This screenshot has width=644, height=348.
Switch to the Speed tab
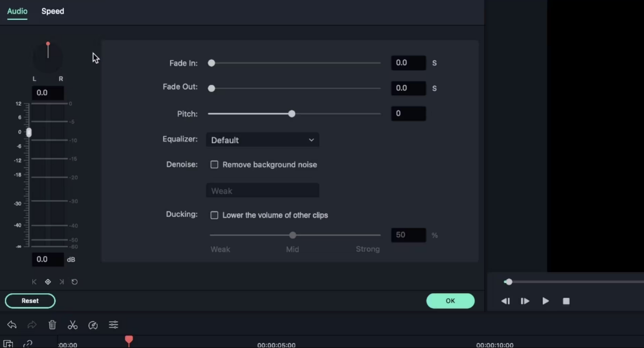click(52, 11)
